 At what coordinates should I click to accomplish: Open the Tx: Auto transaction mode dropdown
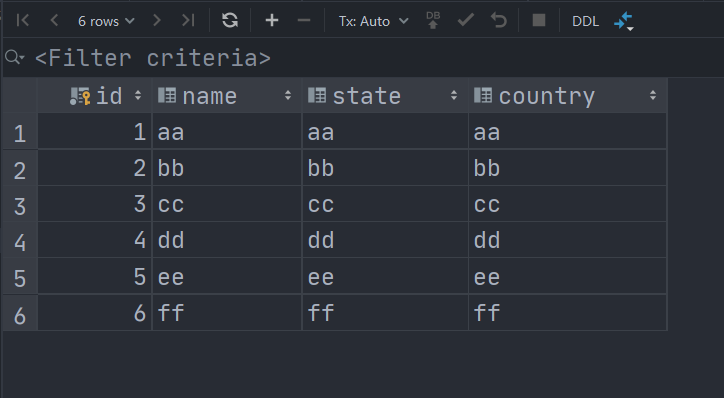coord(373,21)
